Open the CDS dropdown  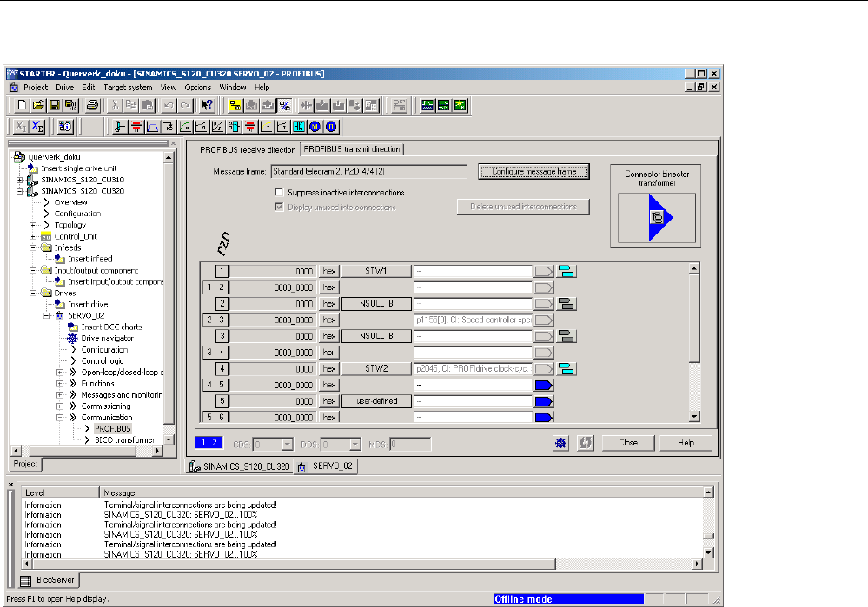[287, 445]
